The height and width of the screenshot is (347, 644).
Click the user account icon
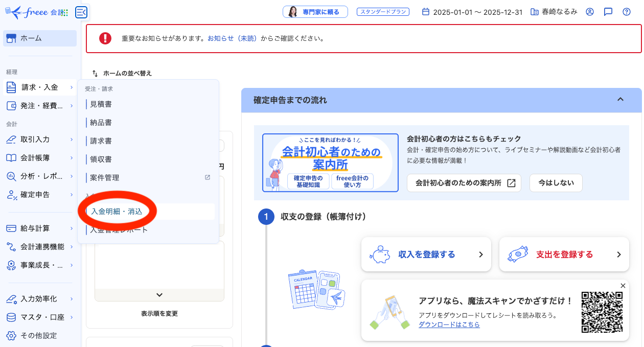coord(589,11)
